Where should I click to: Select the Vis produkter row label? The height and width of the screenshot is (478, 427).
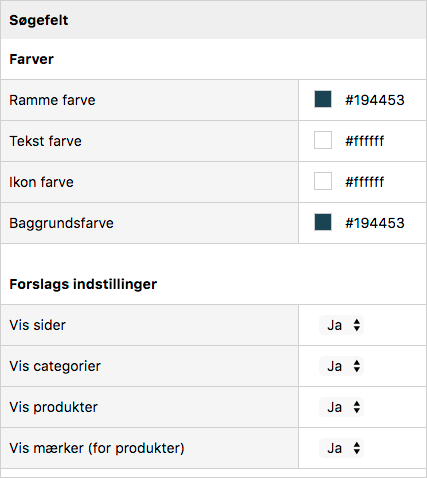[53, 407]
